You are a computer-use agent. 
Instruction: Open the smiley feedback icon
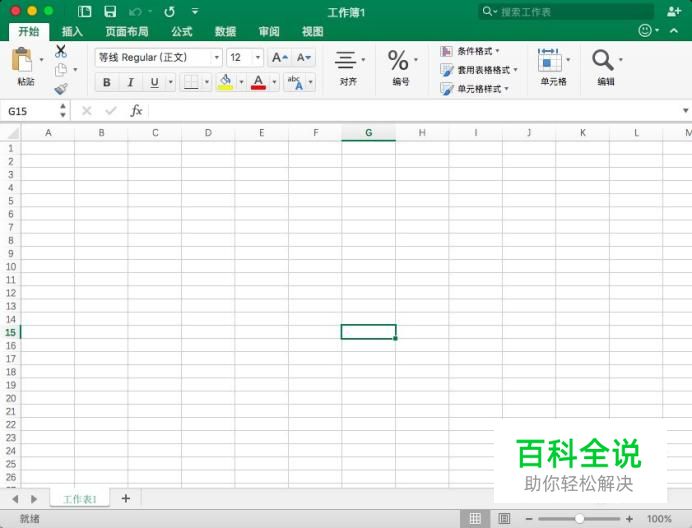[645, 30]
